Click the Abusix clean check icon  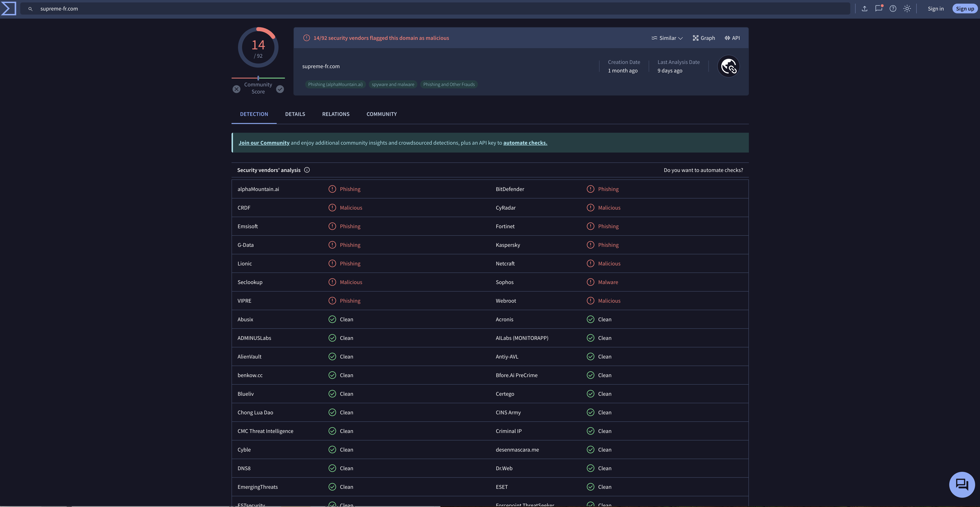click(332, 319)
